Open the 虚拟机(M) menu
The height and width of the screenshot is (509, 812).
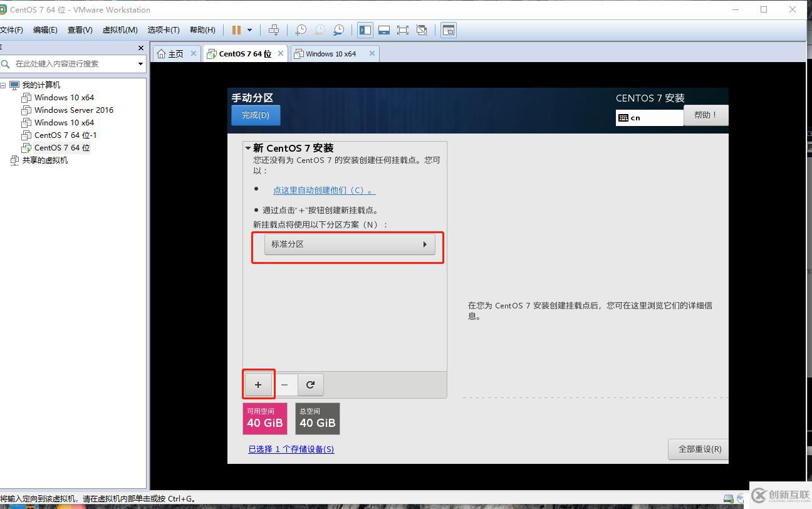click(x=120, y=30)
